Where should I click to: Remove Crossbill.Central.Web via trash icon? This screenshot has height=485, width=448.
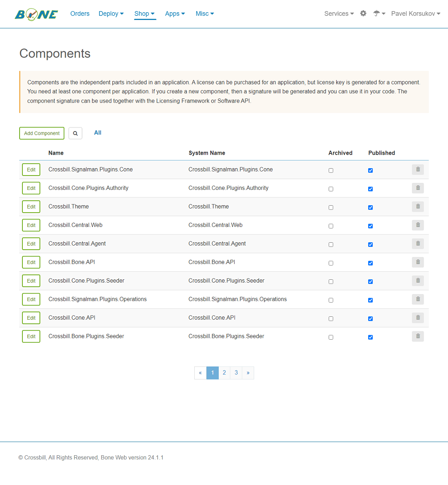click(x=418, y=225)
